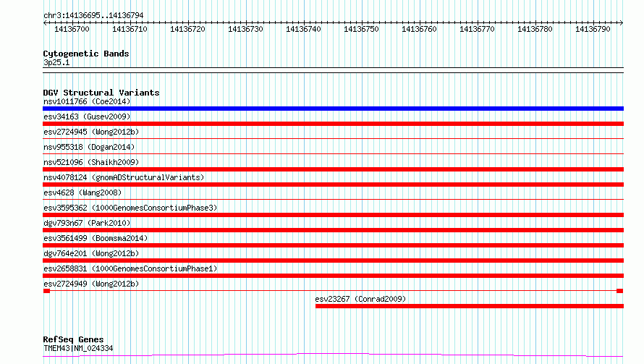The image size is (644, 364).
Task: Click the Cytogenetic Bands track title
Action: 86,54
